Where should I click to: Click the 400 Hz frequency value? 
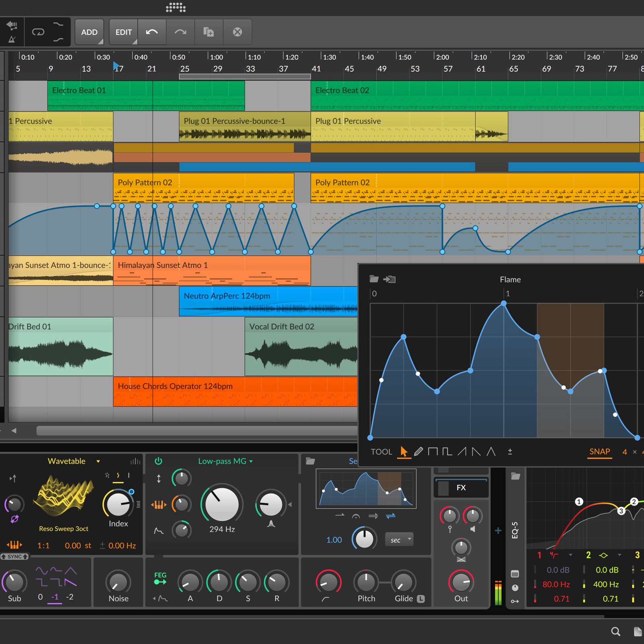point(606,584)
